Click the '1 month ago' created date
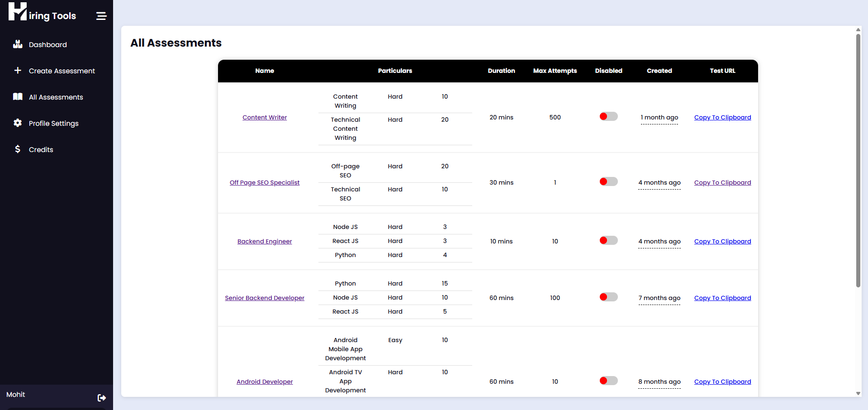This screenshot has height=410, width=868. pyautogui.click(x=659, y=118)
